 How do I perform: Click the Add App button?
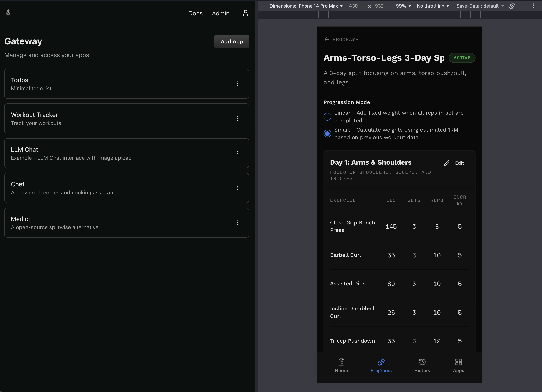(x=232, y=42)
